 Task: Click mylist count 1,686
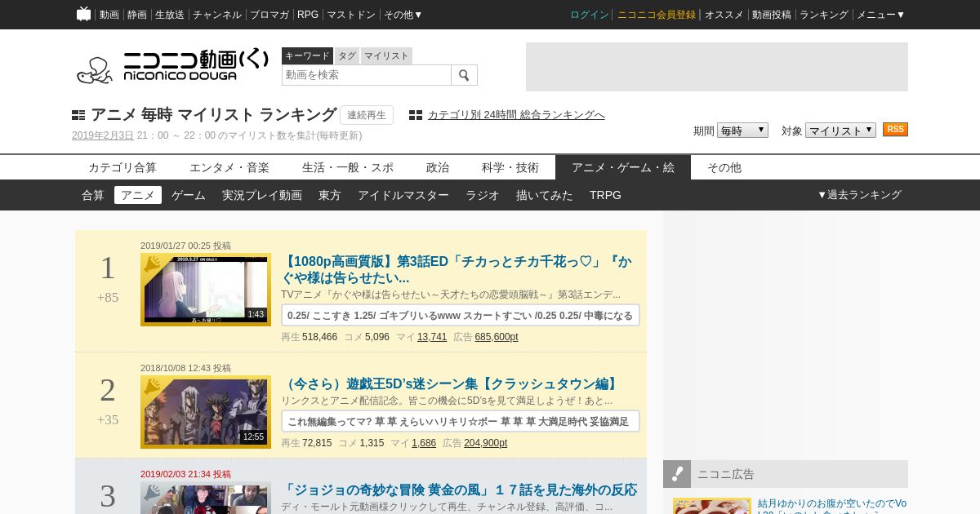click(x=424, y=443)
